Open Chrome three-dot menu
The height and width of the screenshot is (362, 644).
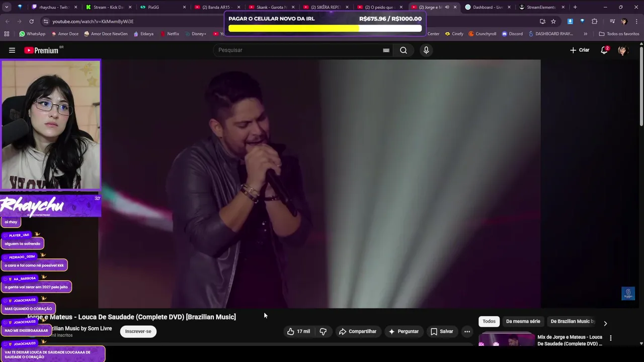636,21
